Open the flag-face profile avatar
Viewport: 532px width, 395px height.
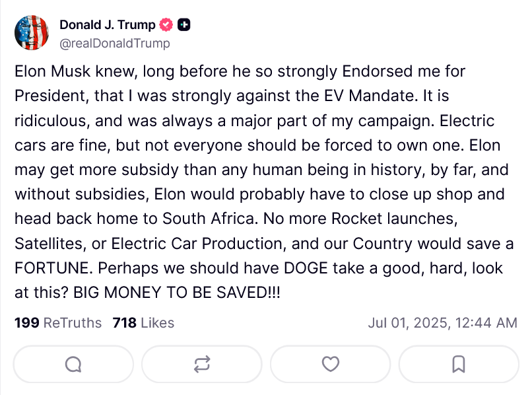[32, 32]
